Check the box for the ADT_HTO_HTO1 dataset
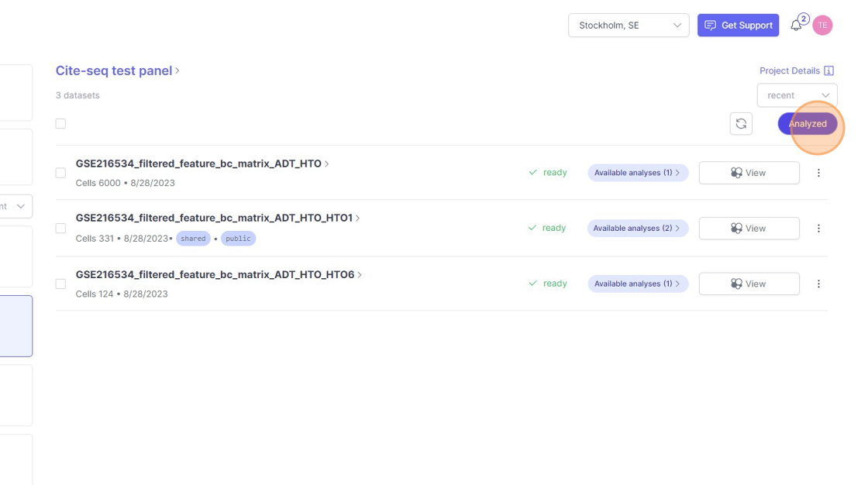 (x=60, y=229)
